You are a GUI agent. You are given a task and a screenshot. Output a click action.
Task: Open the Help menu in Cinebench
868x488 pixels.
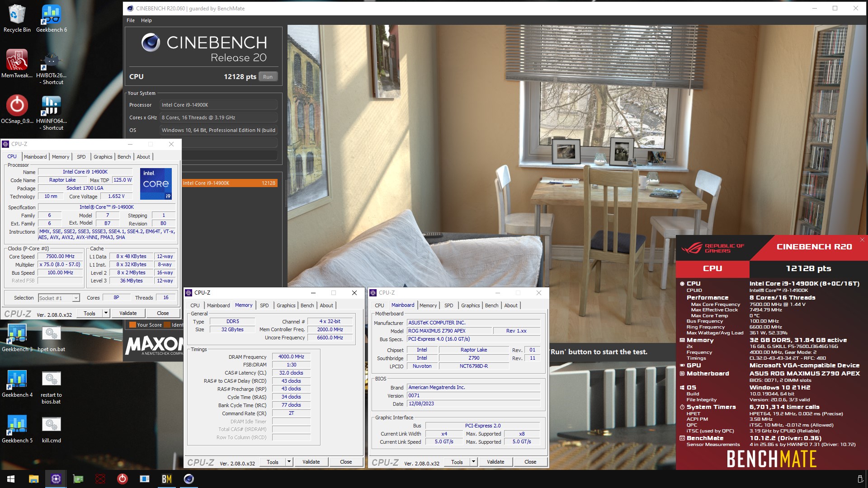[146, 20]
